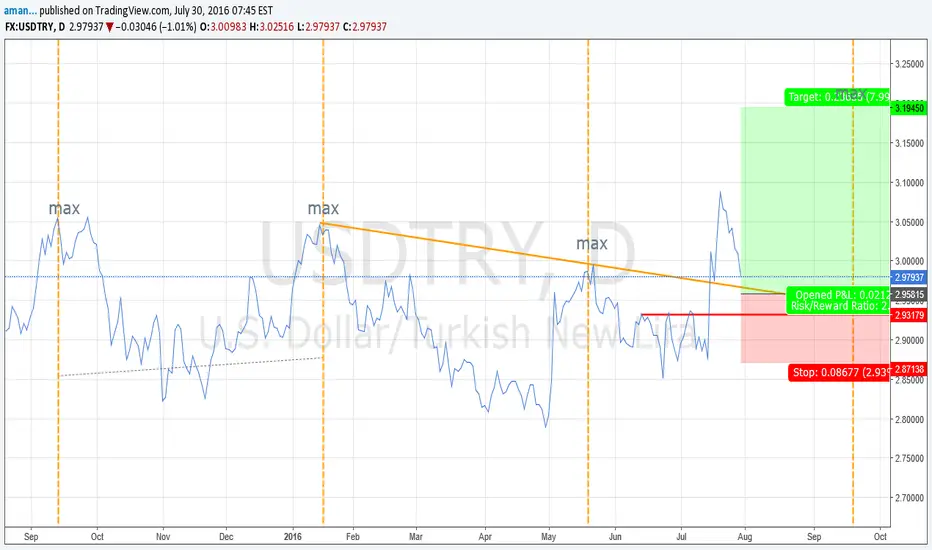Screen dimensions: 932x550
Task: Select the gray dotted rising trend line
Action: click(190, 367)
